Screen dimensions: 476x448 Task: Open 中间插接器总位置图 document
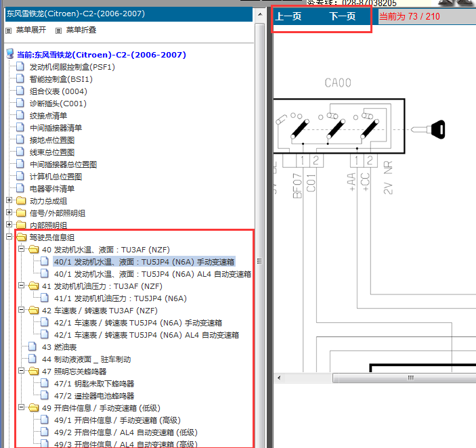[x=63, y=164]
